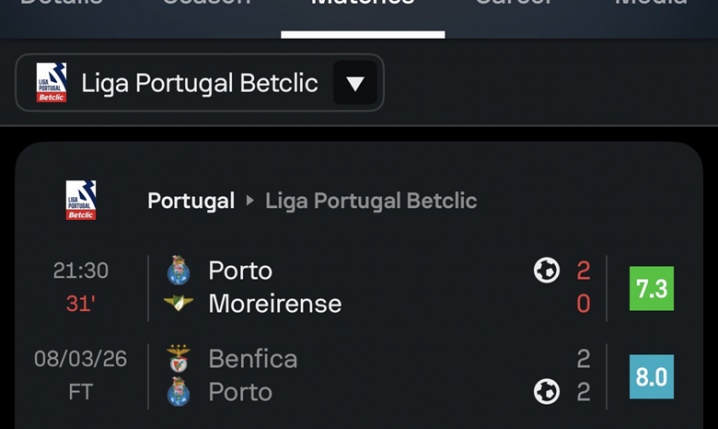Expand the Liga Portugal Betclic competition selector
The width and height of the screenshot is (718, 429).
point(199,83)
